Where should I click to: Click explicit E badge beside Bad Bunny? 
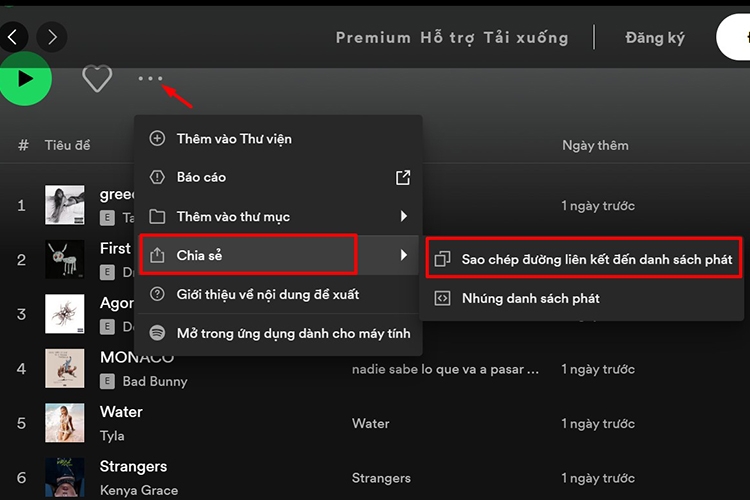coord(107,381)
